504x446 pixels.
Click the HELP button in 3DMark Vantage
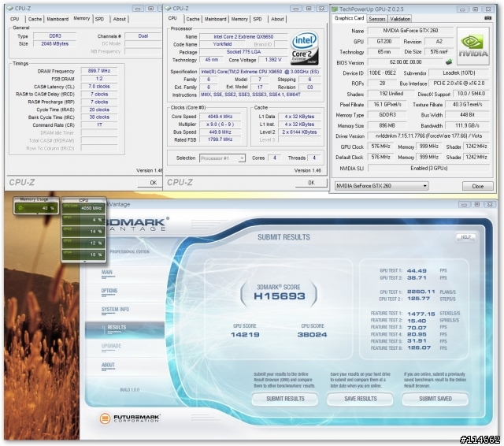(x=465, y=237)
